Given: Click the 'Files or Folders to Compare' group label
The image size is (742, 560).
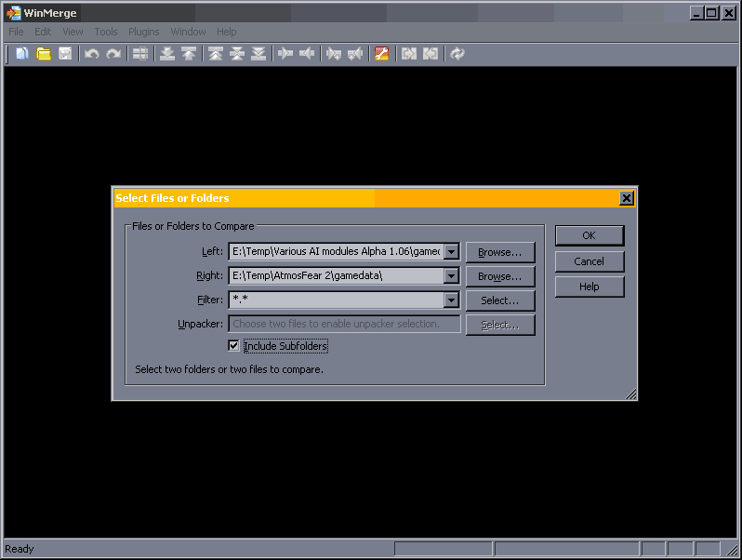Looking at the screenshot, I should pos(193,226).
